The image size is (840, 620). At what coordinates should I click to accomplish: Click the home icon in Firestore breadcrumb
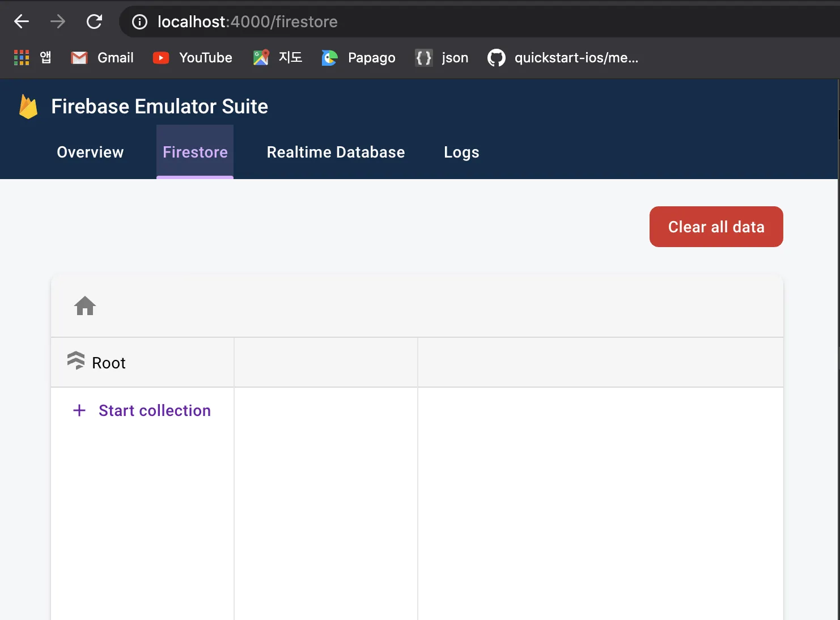[85, 306]
